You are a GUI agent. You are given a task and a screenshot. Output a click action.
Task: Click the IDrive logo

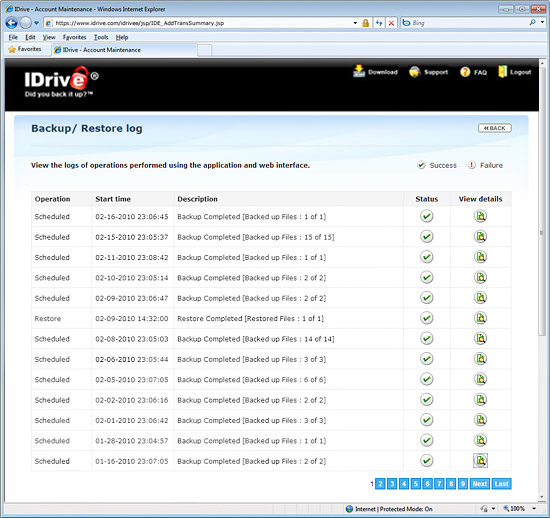62,82
